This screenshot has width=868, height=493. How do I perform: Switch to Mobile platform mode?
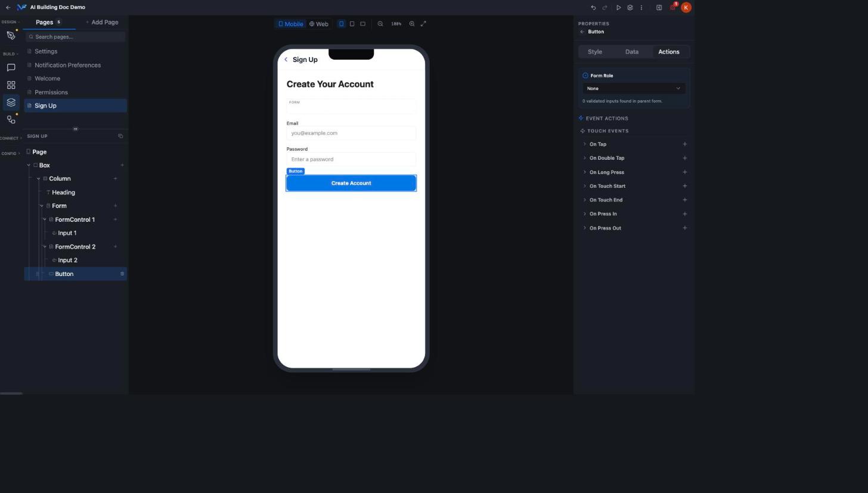(291, 24)
